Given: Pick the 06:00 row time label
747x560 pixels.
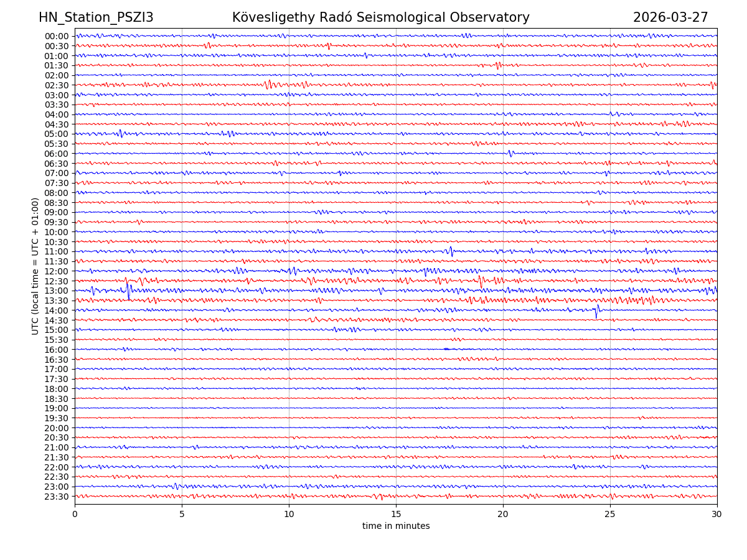Looking at the screenshot, I should point(57,154).
